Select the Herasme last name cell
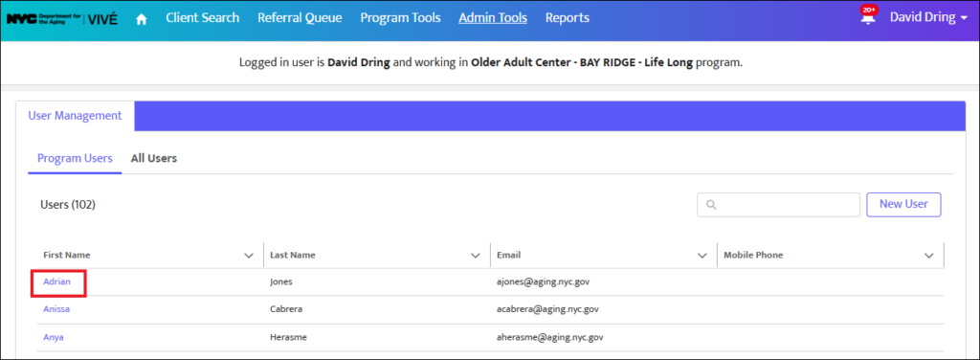The width and height of the screenshot is (980, 360). coord(288,337)
